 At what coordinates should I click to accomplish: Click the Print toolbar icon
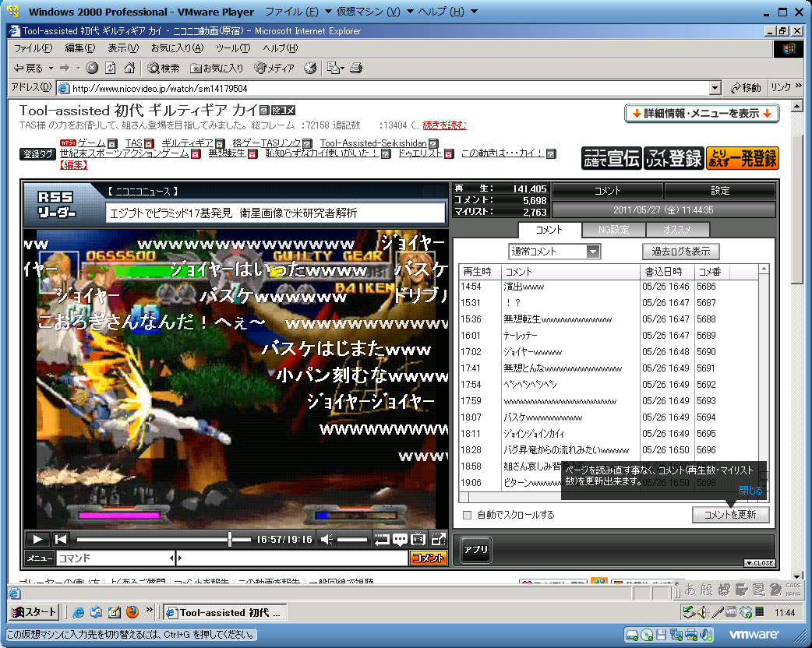[x=356, y=68]
